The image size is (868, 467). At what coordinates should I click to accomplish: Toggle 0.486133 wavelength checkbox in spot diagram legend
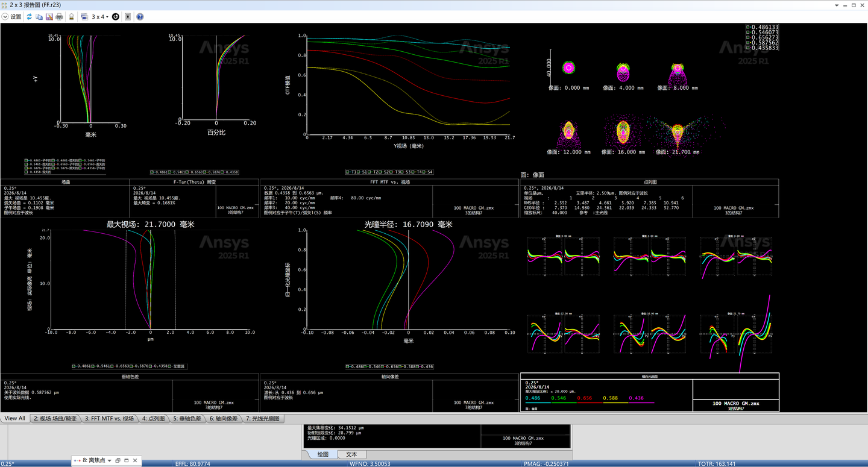pyautogui.click(x=748, y=27)
